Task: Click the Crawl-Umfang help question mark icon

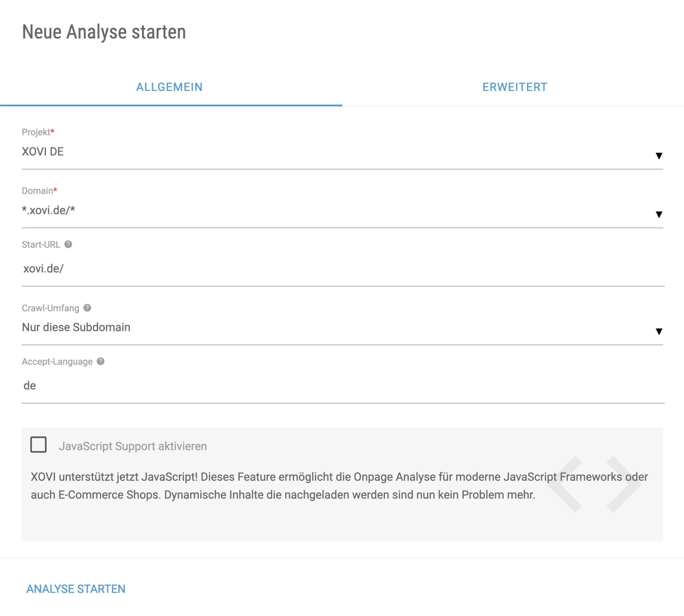Action: coord(87,307)
